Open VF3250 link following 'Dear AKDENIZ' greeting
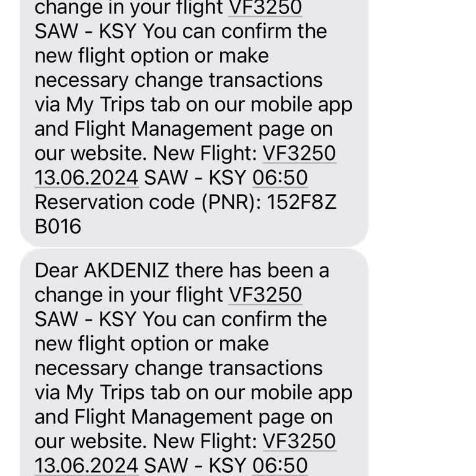Screen dimensions: 476x476 [x=265, y=295]
